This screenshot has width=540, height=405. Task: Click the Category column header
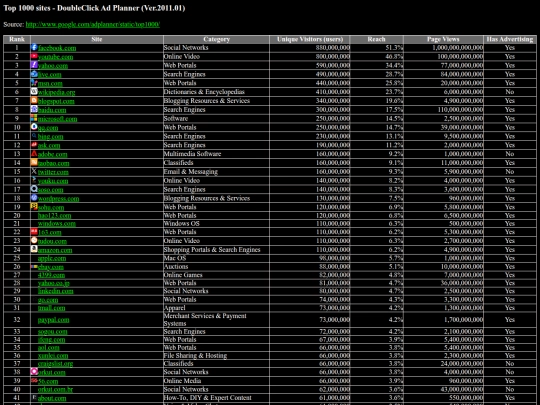(216, 39)
